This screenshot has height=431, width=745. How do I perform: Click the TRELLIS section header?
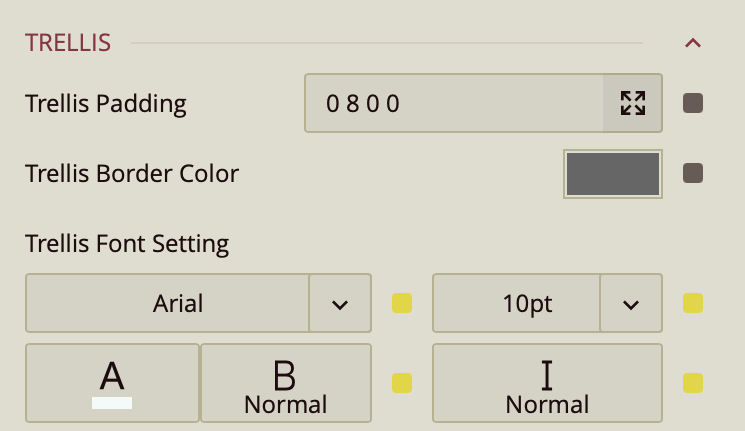68,43
